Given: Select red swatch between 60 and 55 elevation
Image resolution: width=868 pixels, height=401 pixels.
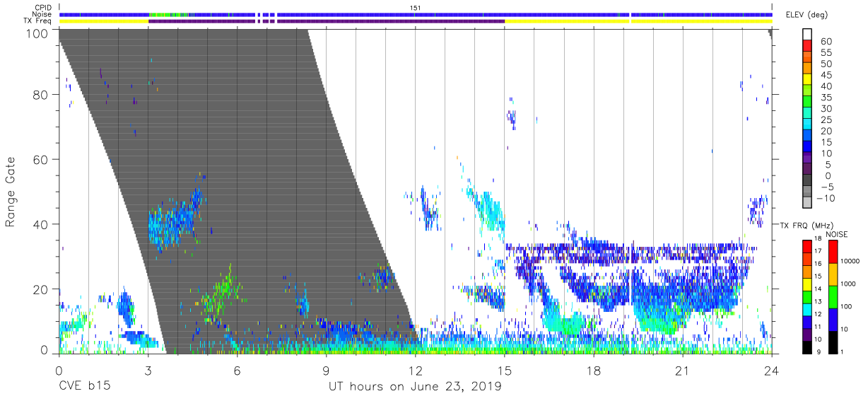Looking at the screenshot, I should tap(807, 45).
